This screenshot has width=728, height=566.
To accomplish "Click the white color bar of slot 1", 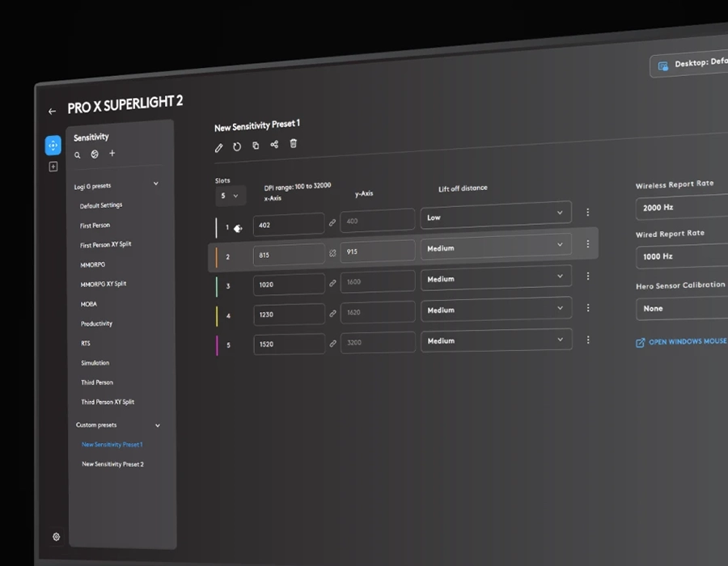I will (x=216, y=228).
